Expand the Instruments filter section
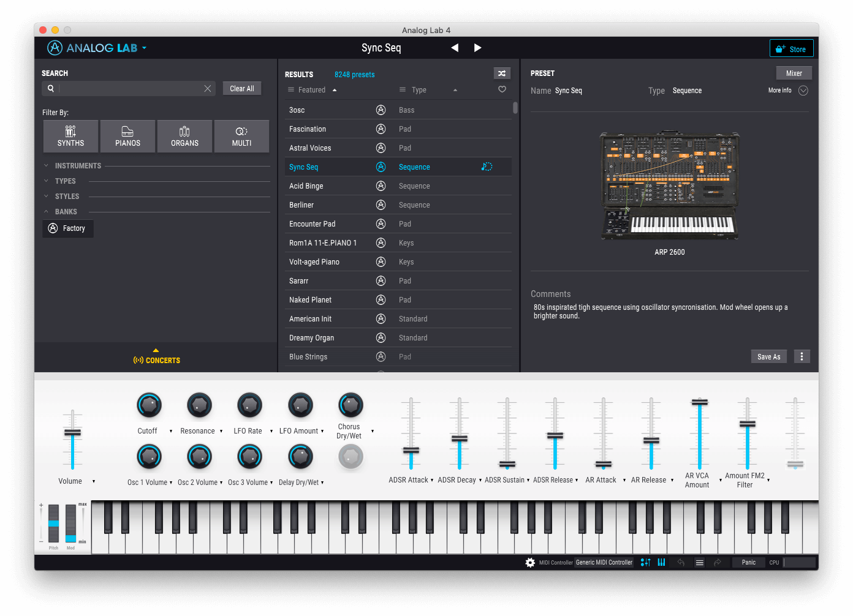The width and height of the screenshot is (853, 616). click(x=77, y=166)
